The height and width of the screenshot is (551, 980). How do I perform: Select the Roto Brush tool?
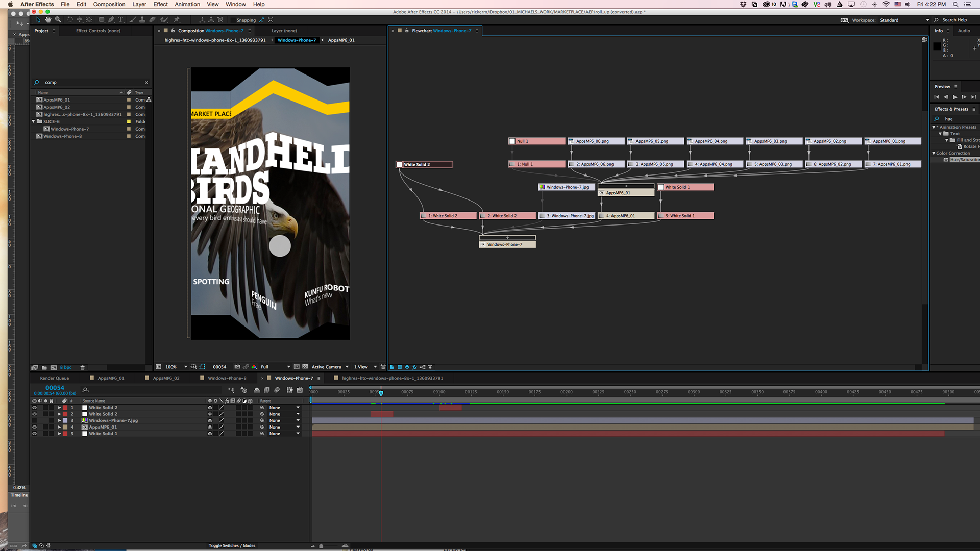[x=164, y=20]
